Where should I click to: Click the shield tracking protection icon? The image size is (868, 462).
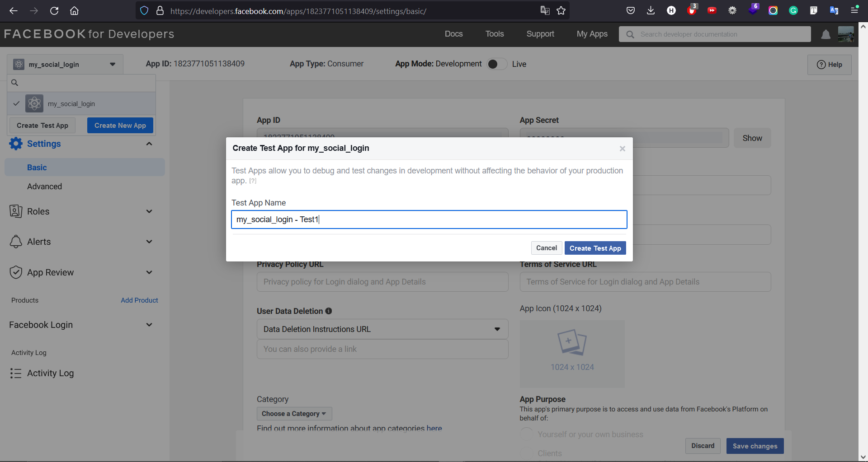144,11
